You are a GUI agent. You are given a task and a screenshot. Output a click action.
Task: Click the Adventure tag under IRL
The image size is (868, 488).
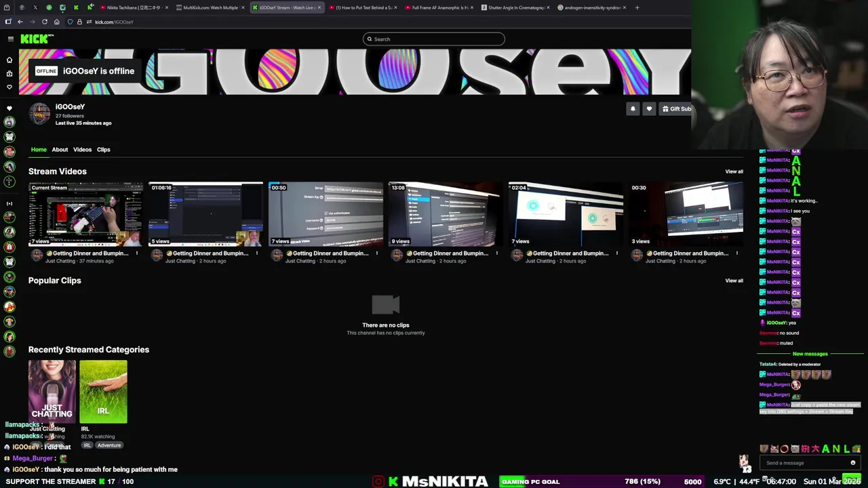coord(109,445)
